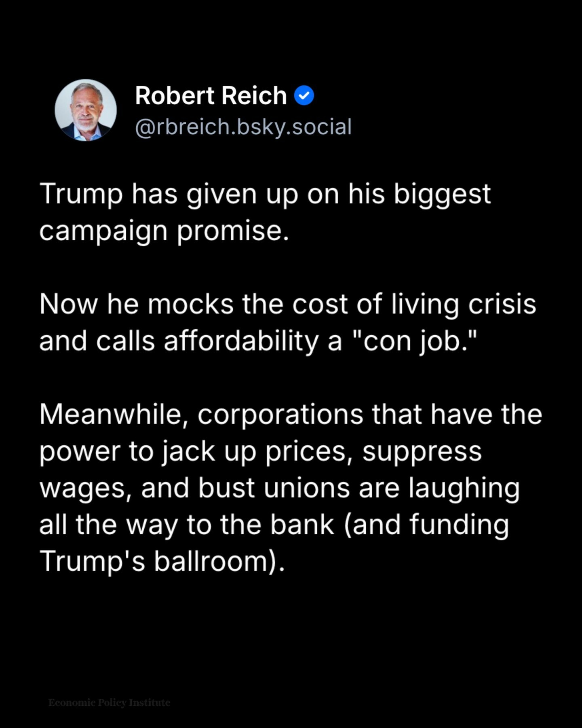The width and height of the screenshot is (582, 728).
Task: Click the line starting "power to jack up prices"
Action: coord(260,451)
